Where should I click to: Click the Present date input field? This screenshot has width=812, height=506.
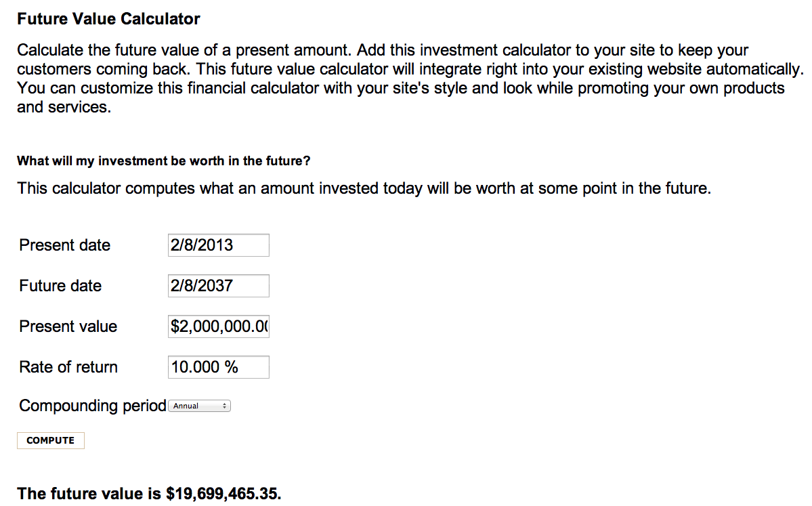[218, 245]
